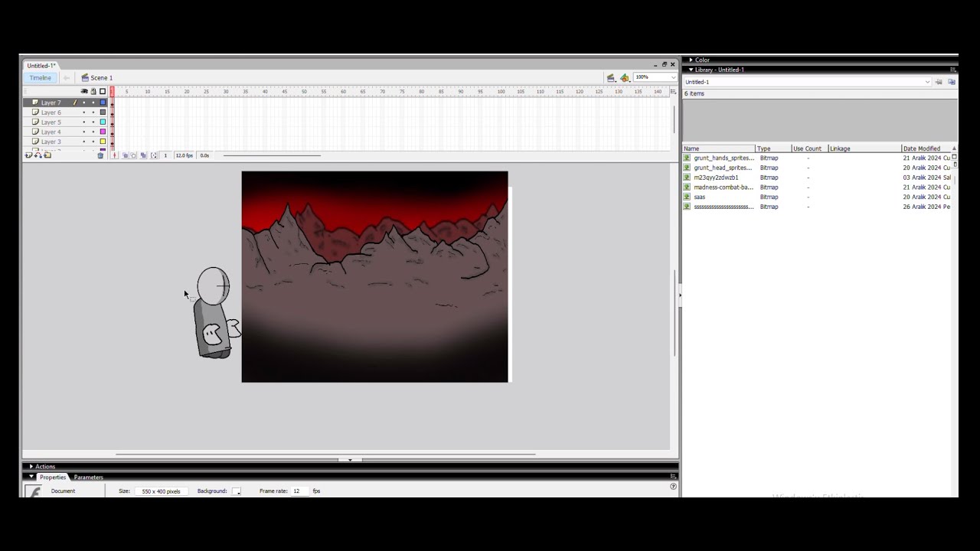Click the Delete Layer trash icon

[x=100, y=155]
